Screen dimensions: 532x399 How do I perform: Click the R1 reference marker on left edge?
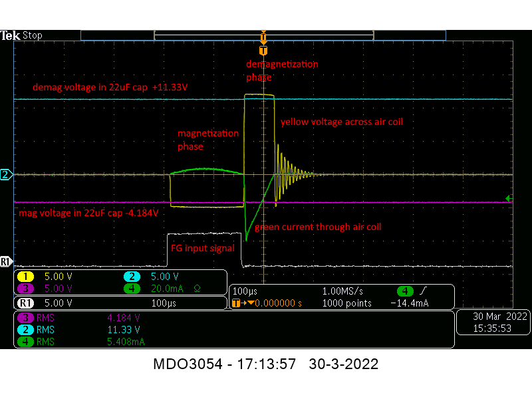pyautogui.click(x=7, y=262)
